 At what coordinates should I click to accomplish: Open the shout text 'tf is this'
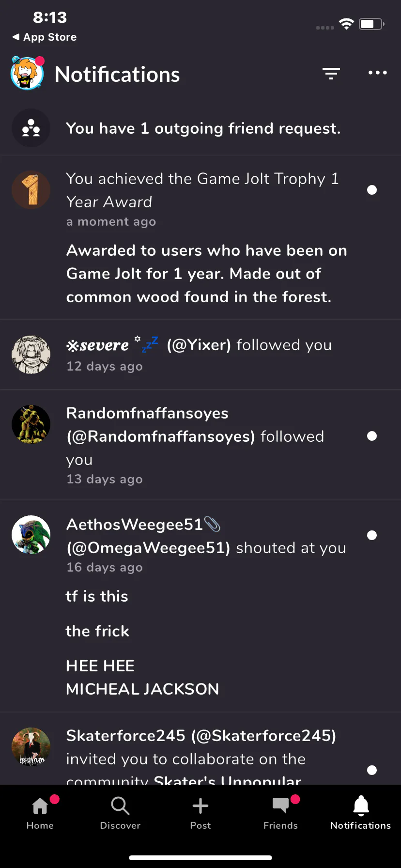[97, 596]
